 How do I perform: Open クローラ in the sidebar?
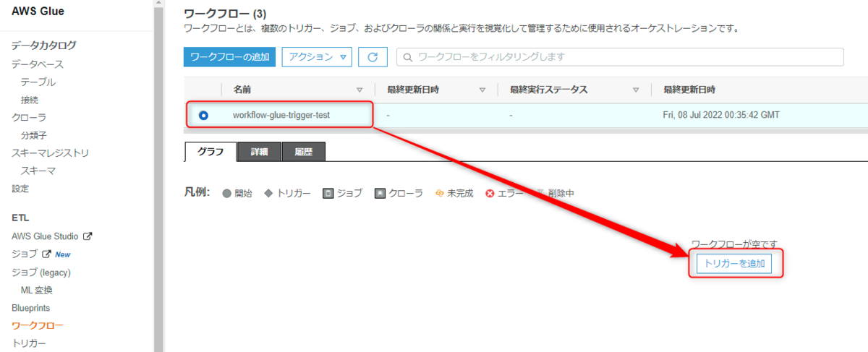coord(29,117)
